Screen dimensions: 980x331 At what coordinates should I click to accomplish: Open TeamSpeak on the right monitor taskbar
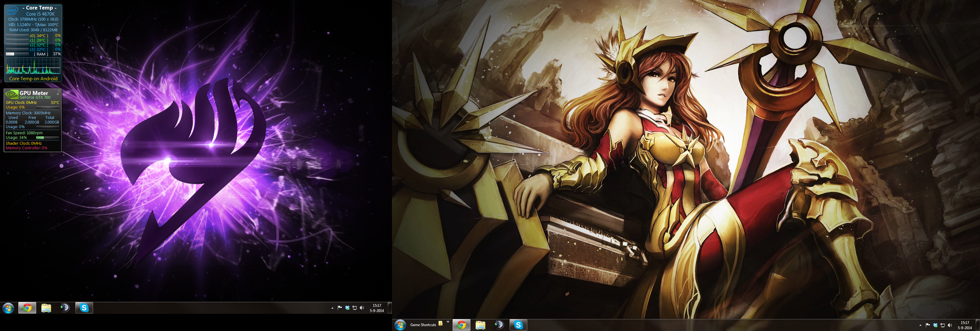point(499,325)
